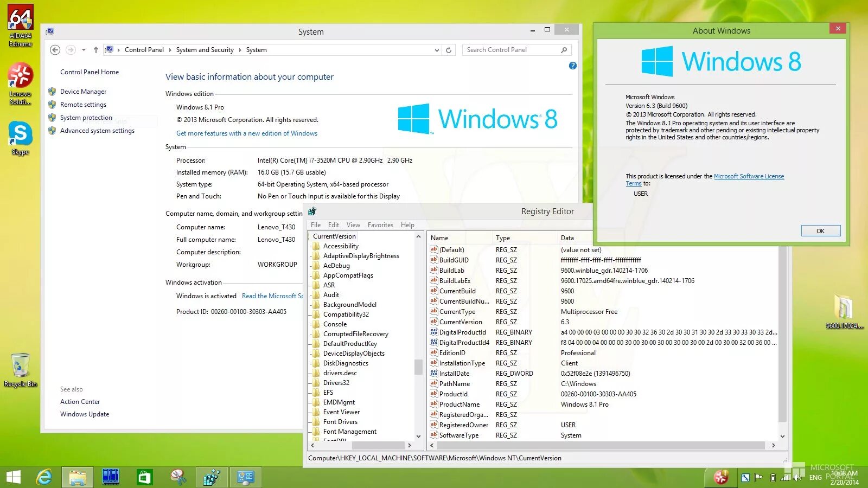Click the battery icon in the system tray
This screenshot has width=868, height=488.
point(773,478)
